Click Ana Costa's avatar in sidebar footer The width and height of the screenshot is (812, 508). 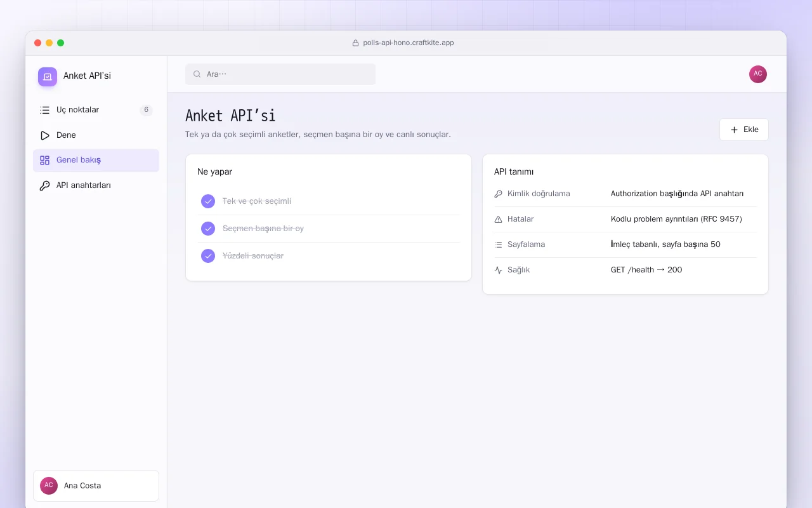pyautogui.click(x=49, y=486)
